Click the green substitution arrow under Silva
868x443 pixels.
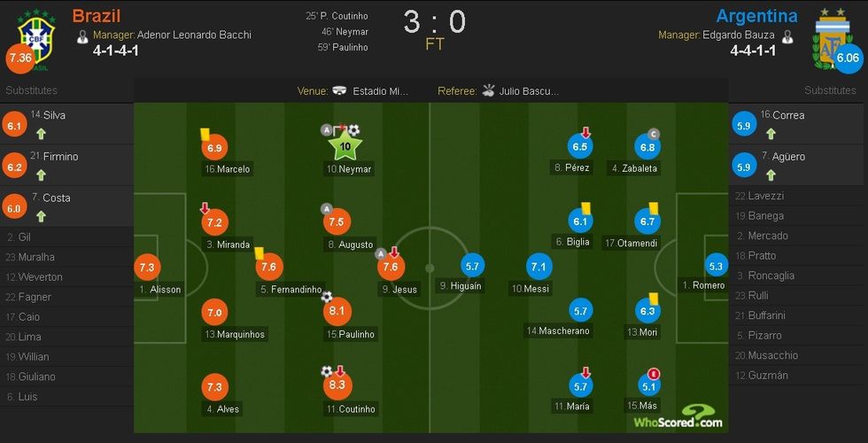[x=41, y=134]
